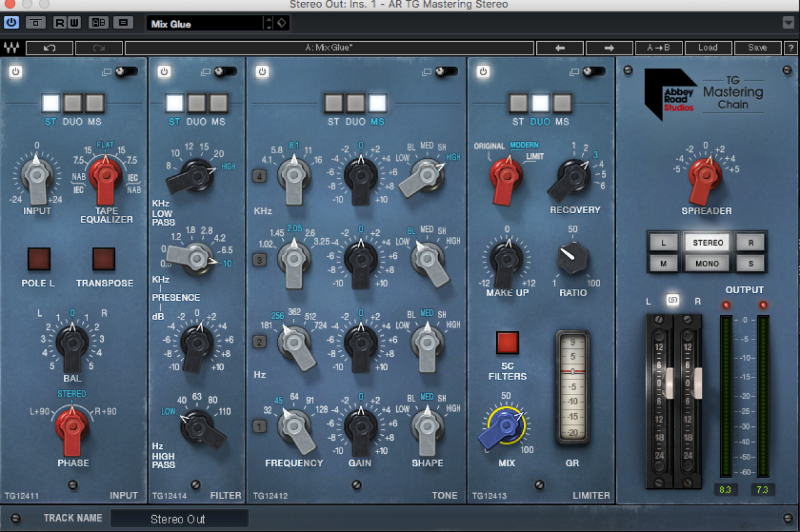Toggle the plugin bypass power button in host toolbar
Screen dimensions: 800x532
pyautogui.click(x=11, y=23)
